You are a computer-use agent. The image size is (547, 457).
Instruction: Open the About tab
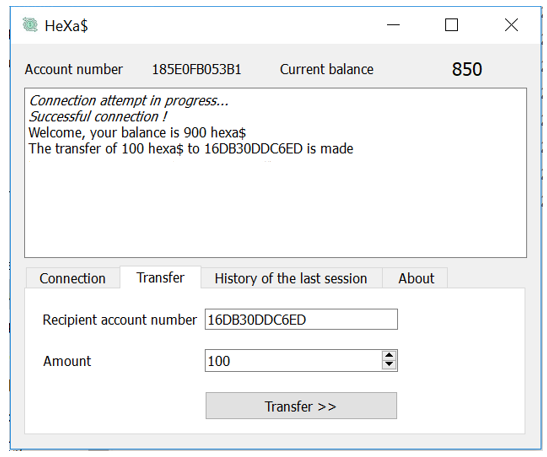coord(415,278)
